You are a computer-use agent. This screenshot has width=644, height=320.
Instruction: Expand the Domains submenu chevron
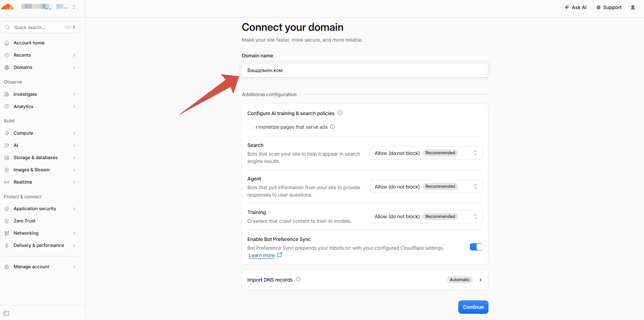(x=74, y=67)
